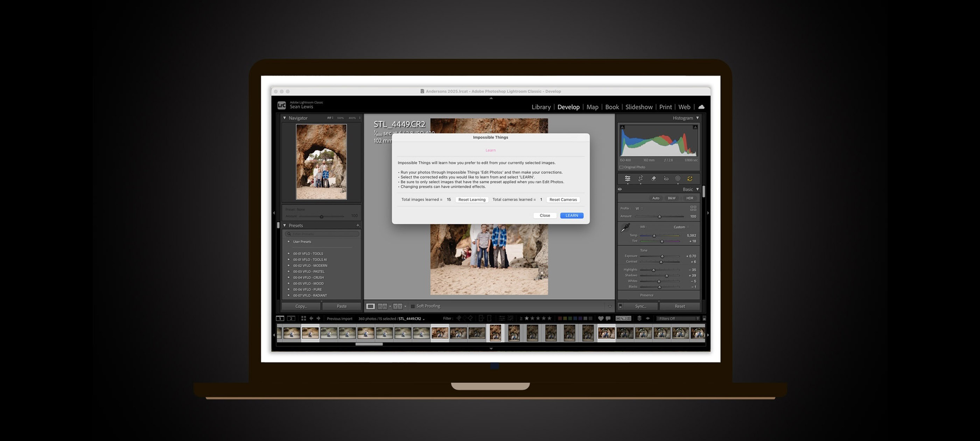Toggle the Original Photo checkbox under Histogram
The width and height of the screenshot is (980, 441).
[x=622, y=167]
